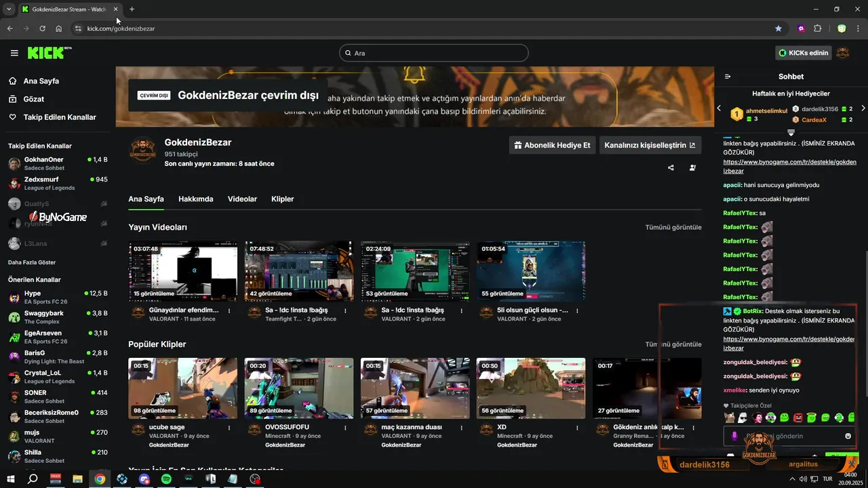Image resolution: width=868 pixels, height=488 pixels.
Task: Collapse the weekly top gifters section
Action: click(791, 131)
